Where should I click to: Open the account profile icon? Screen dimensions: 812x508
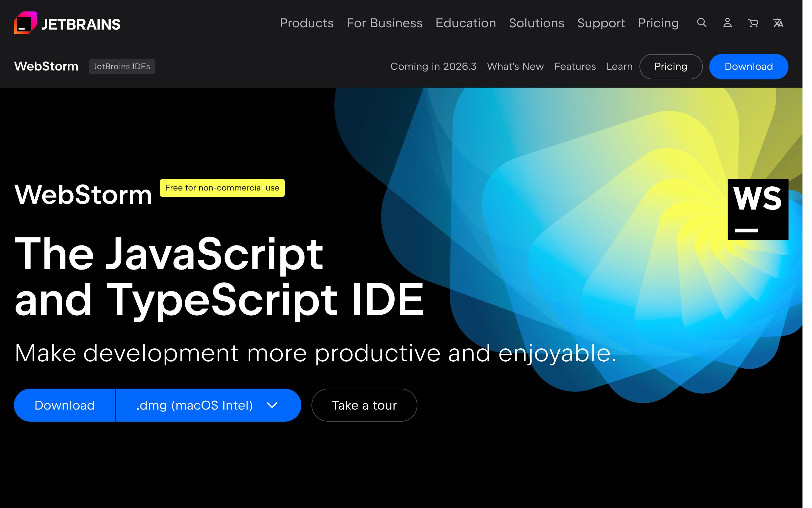point(727,23)
